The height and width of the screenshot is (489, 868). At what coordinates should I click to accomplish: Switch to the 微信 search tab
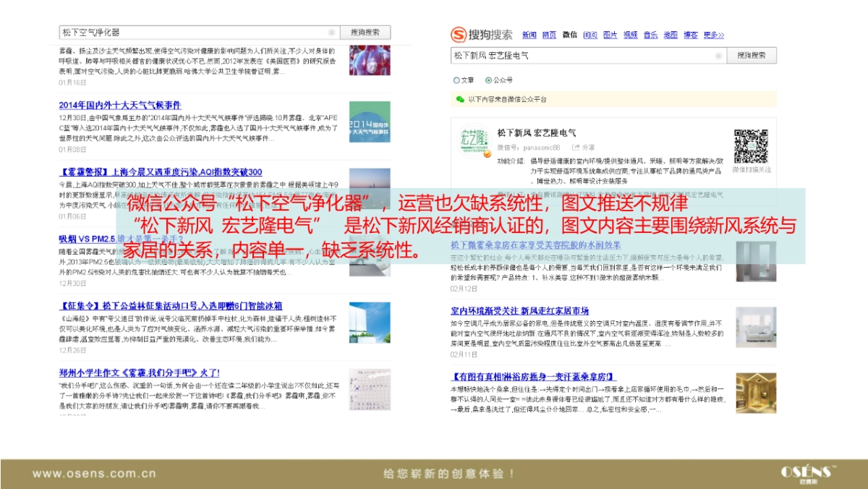click(569, 35)
